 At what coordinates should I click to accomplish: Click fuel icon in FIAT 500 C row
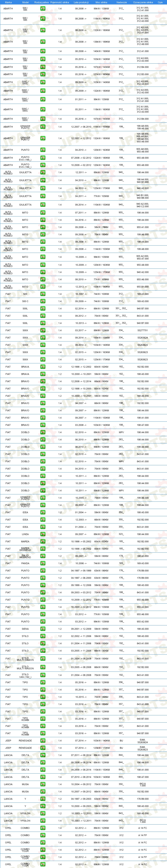pos(43,301)
